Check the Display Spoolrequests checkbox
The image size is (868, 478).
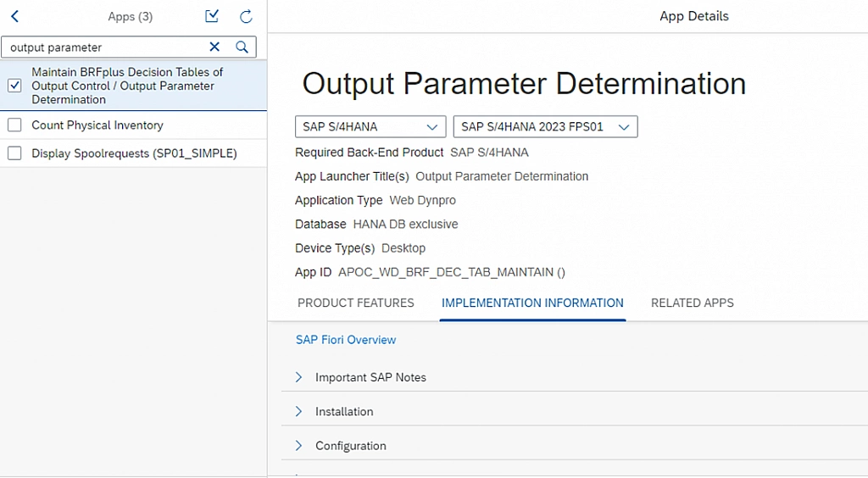pyautogui.click(x=15, y=153)
